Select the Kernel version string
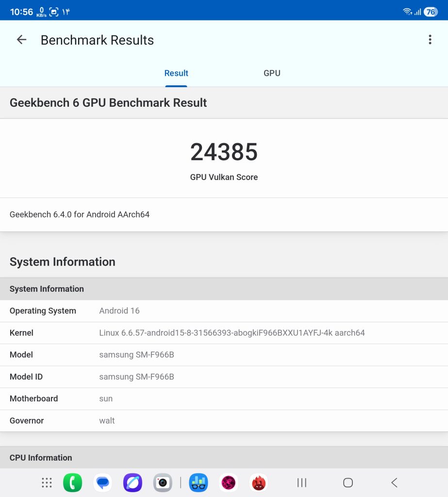The width and height of the screenshot is (448, 497). [x=232, y=333]
